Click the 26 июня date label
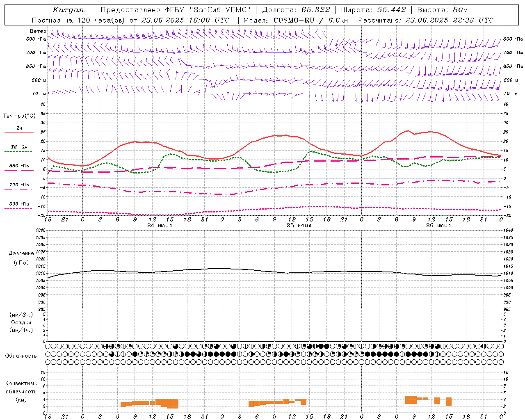The width and height of the screenshot is (525, 420). (x=438, y=226)
